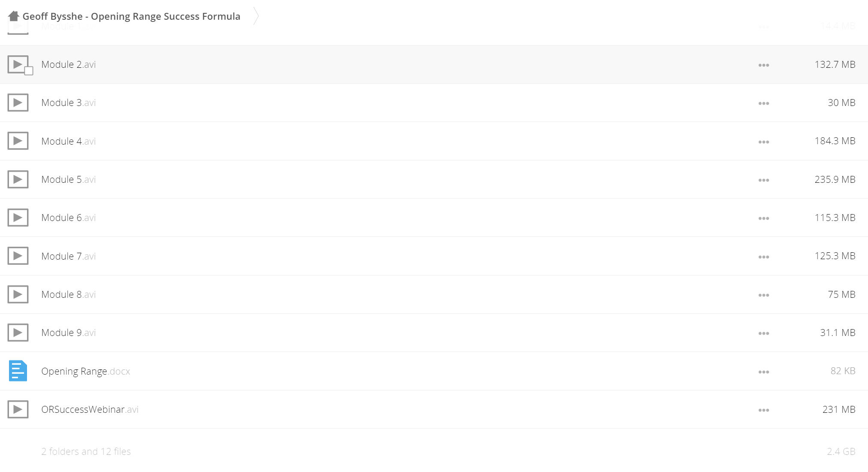Tick the checkbox on Module 2.avi
The width and height of the screenshot is (868, 472).
tap(29, 71)
